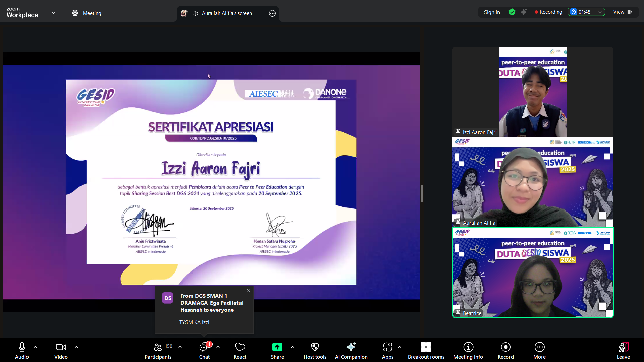
Task: Click the Meeting info icon
Action: 468,347
